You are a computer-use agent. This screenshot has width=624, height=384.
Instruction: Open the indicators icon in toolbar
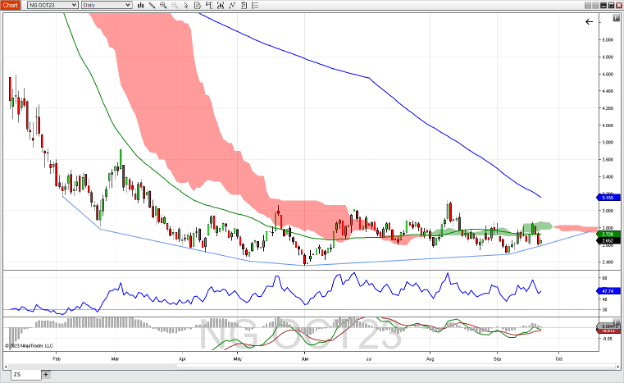pos(220,5)
